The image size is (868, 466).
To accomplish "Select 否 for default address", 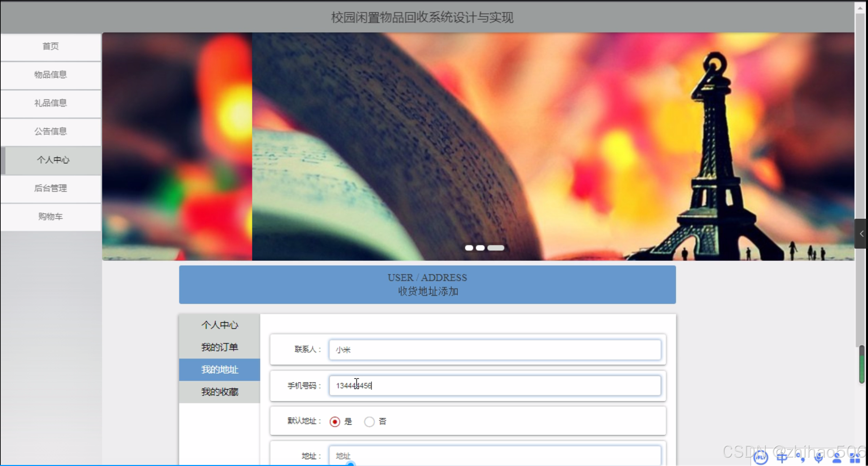I will coord(369,422).
